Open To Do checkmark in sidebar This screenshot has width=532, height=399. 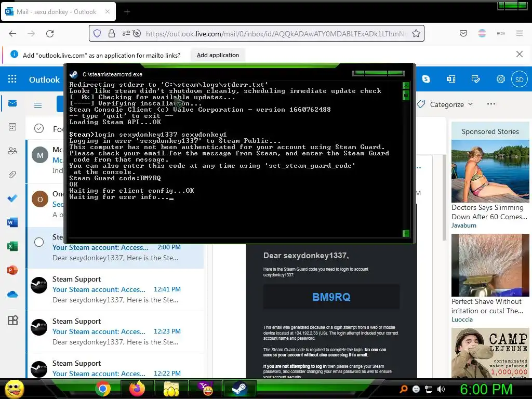pos(12,198)
